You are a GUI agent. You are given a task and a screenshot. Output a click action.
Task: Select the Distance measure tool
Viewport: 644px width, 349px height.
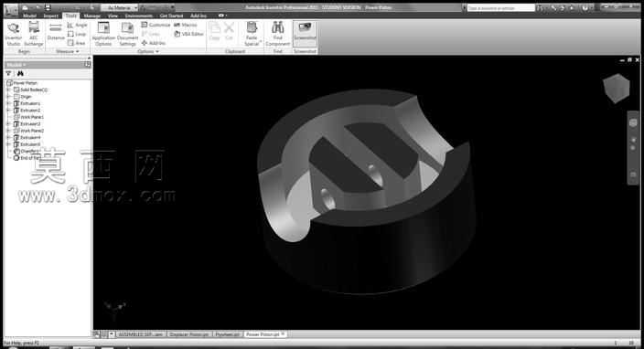tap(56, 32)
